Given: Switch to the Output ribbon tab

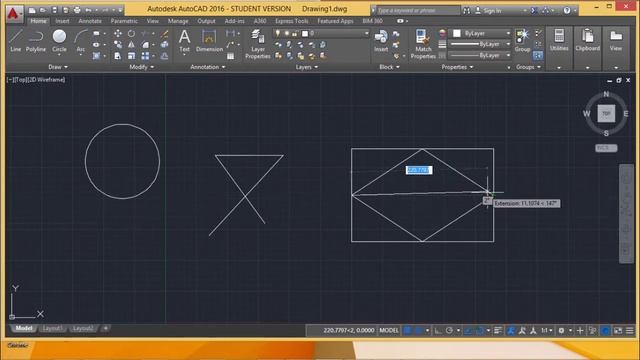Looking at the screenshot, I should [206, 21].
